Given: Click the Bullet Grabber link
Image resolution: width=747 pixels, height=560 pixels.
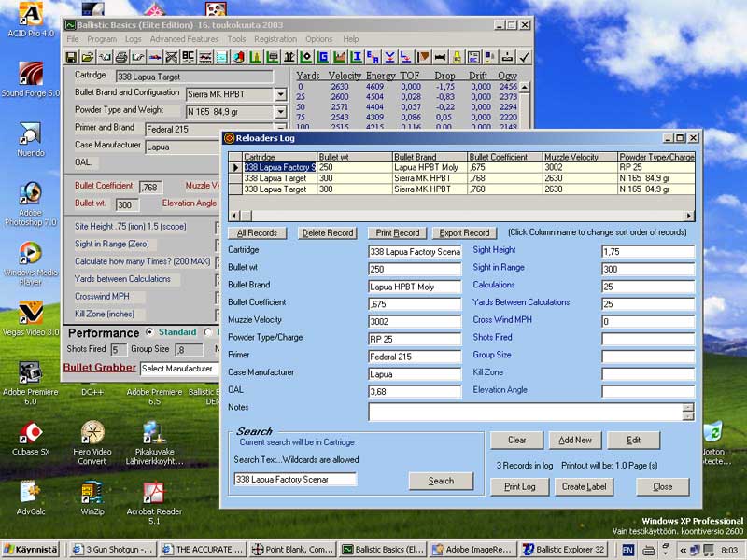Looking at the screenshot, I should [100, 368].
